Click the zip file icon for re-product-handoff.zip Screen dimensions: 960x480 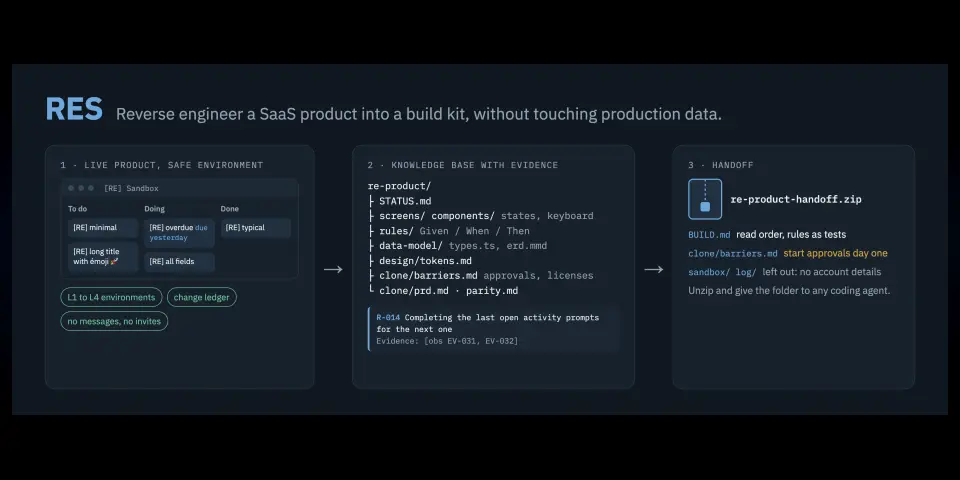point(705,199)
